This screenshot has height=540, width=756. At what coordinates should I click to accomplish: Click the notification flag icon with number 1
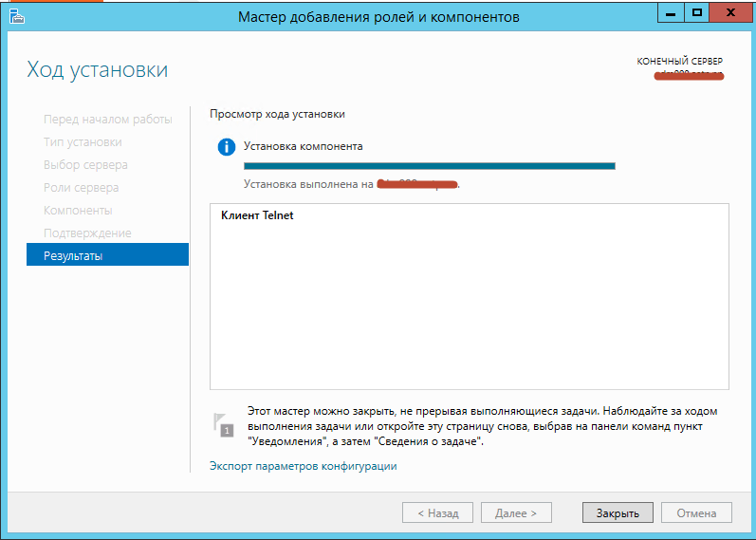223,424
